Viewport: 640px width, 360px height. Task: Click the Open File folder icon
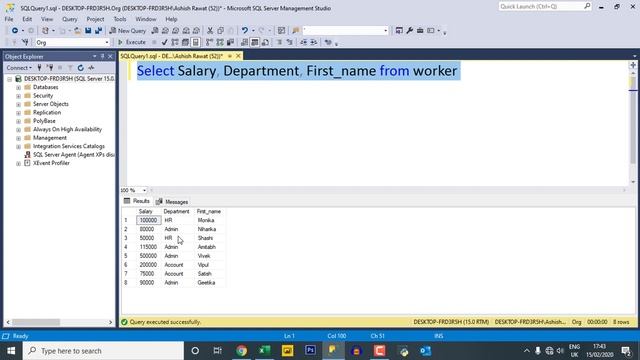(78, 31)
